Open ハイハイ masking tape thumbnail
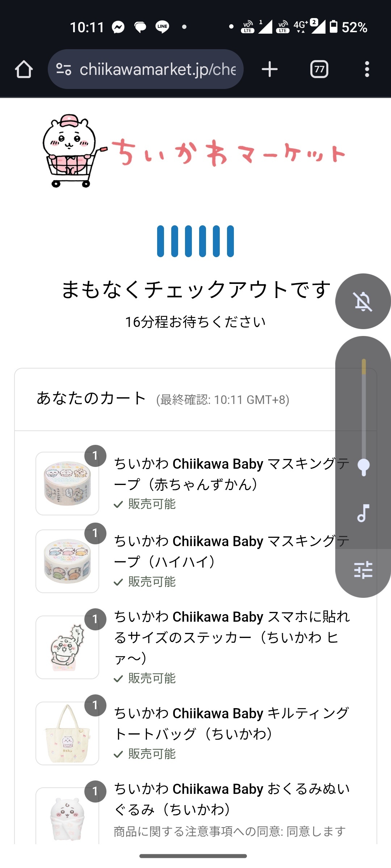The image size is (391, 868). [x=67, y=561]
